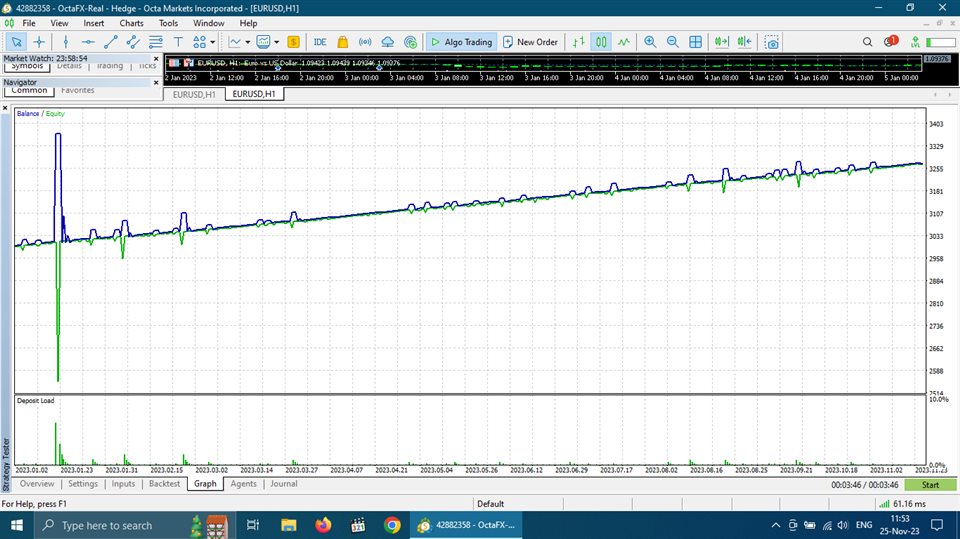Open the Backtest tab in Strategy Tester

(164, 484)
